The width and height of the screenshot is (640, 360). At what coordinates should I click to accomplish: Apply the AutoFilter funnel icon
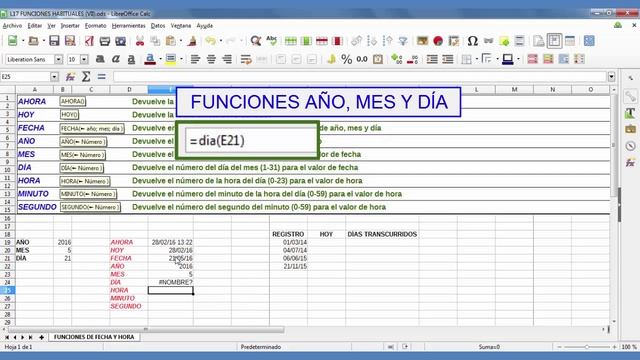403,41
